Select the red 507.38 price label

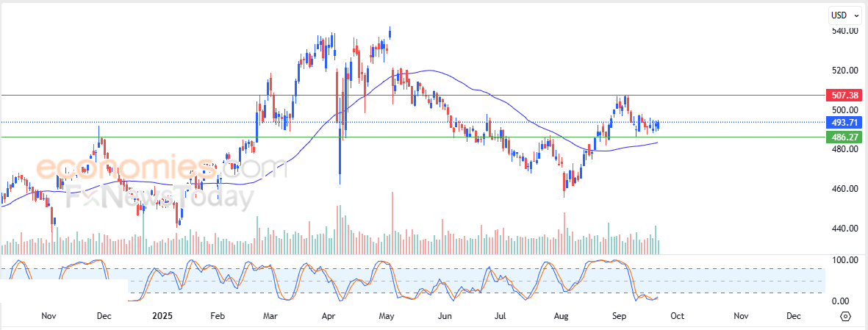point(843,96)
